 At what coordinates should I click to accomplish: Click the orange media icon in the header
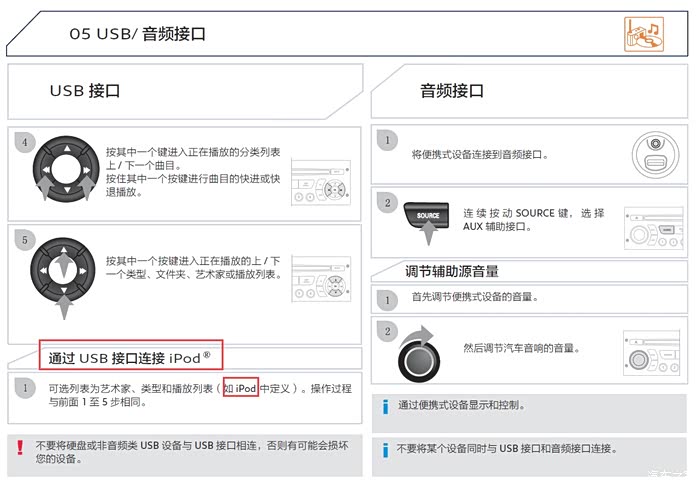click(x=644, y=34)
